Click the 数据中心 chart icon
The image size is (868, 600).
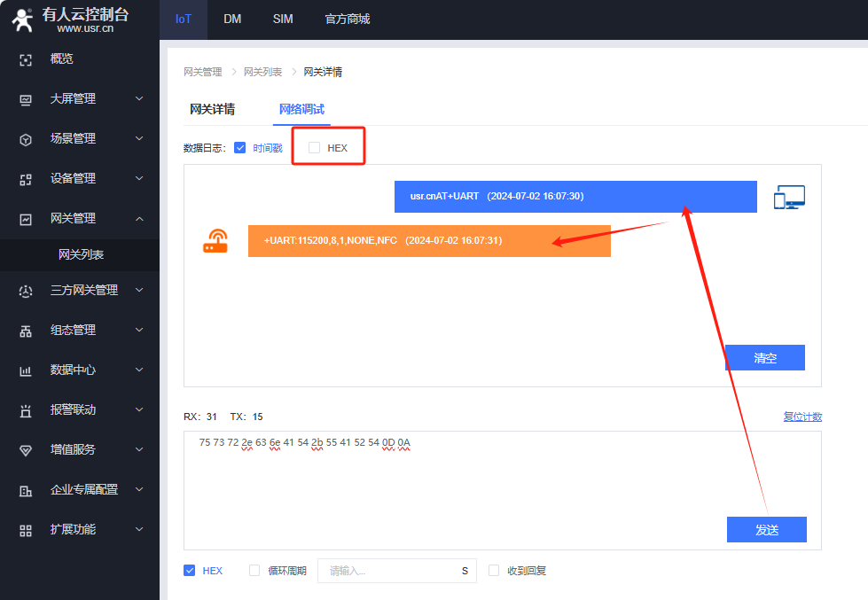pyautogui.click(x=26, y=370)
